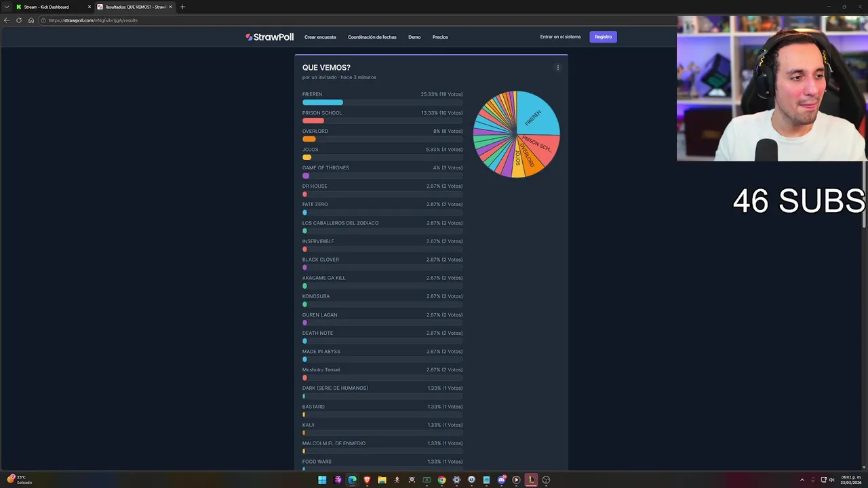Open the Notepad taskbar icon
This screenshot has width=868, height=488.
486,480
